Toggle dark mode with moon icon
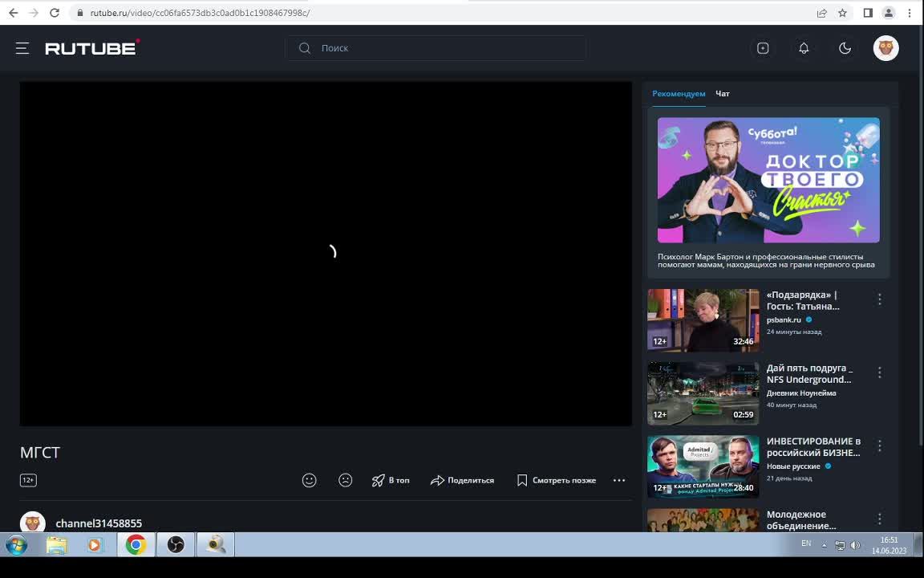This screenshot has height=578, width=924. click(x=845, y=48)
